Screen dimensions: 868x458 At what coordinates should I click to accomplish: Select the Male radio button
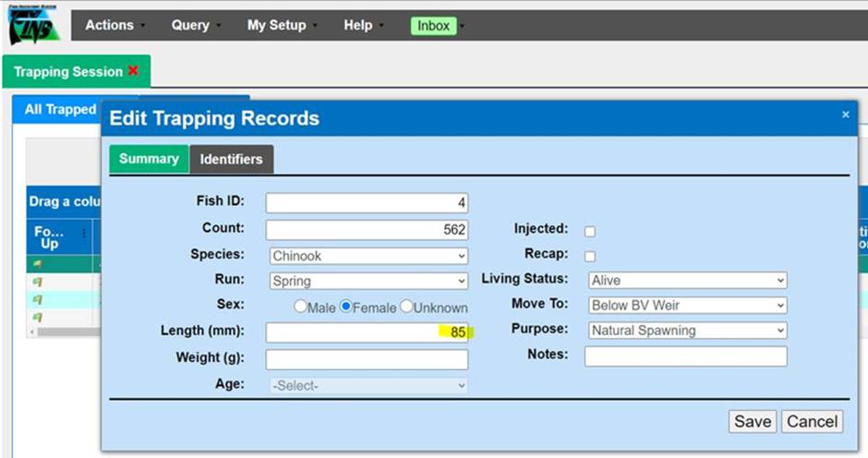click(300, 307)
